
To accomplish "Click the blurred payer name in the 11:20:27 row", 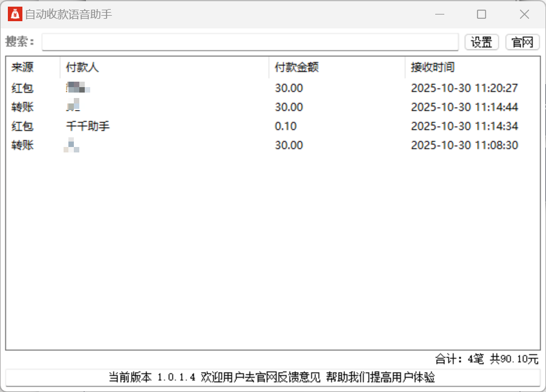I will point(78,87).
